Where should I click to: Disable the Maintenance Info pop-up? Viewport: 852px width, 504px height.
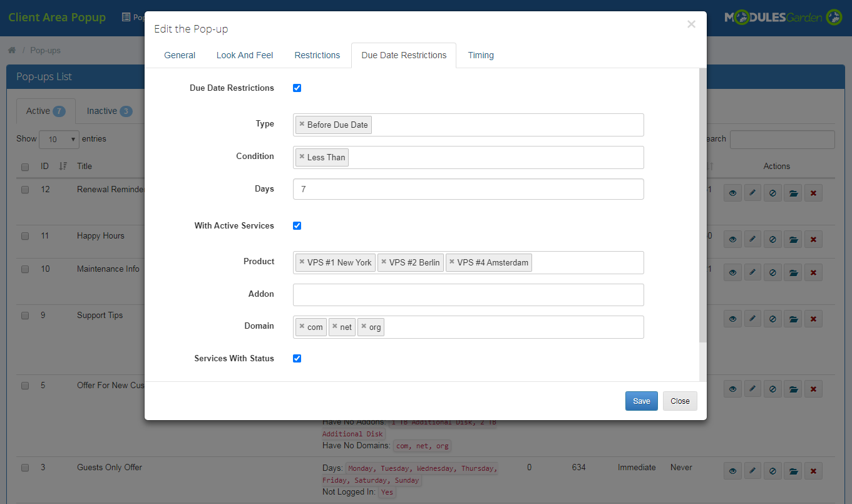(x=772, y=272)
